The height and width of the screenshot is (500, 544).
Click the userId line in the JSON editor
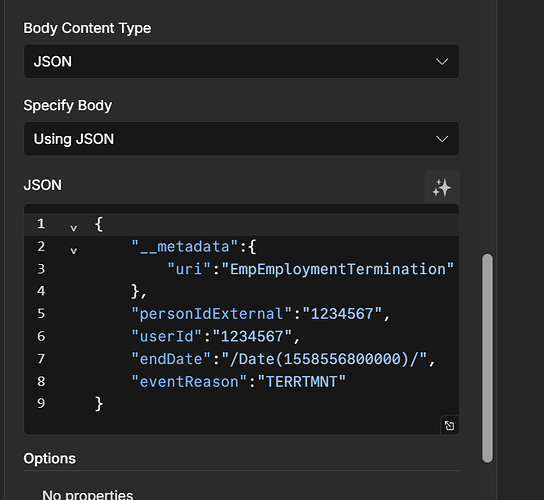pos(215,336)
